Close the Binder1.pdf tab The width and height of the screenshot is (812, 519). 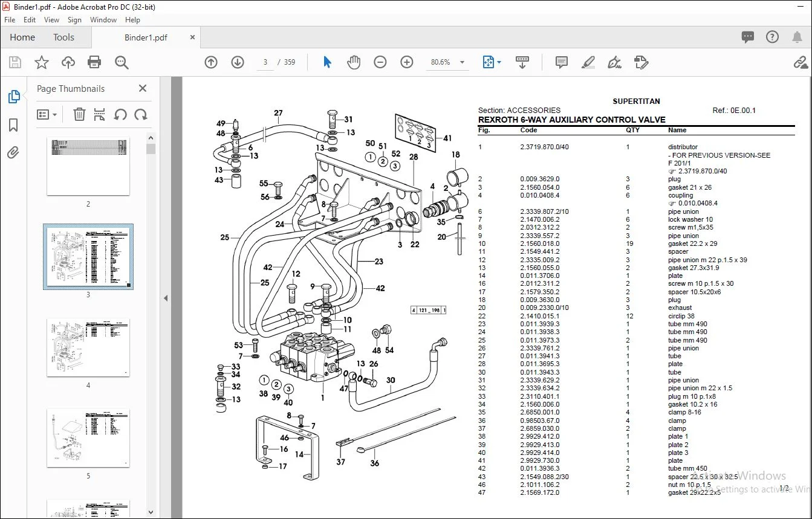coord(193,37)
